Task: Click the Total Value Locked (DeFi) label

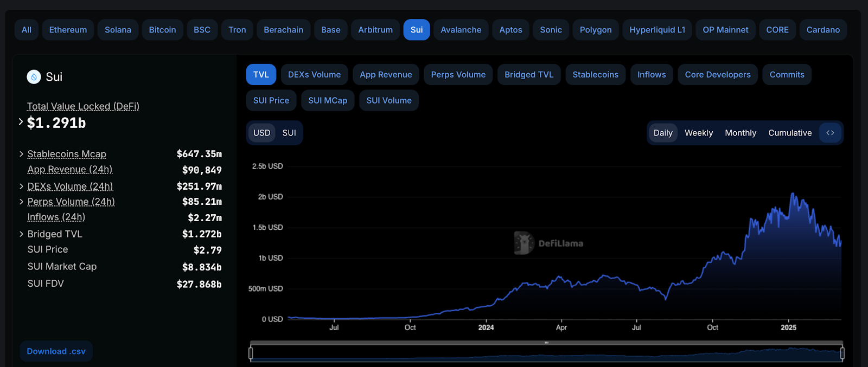Action: (83, 106)
